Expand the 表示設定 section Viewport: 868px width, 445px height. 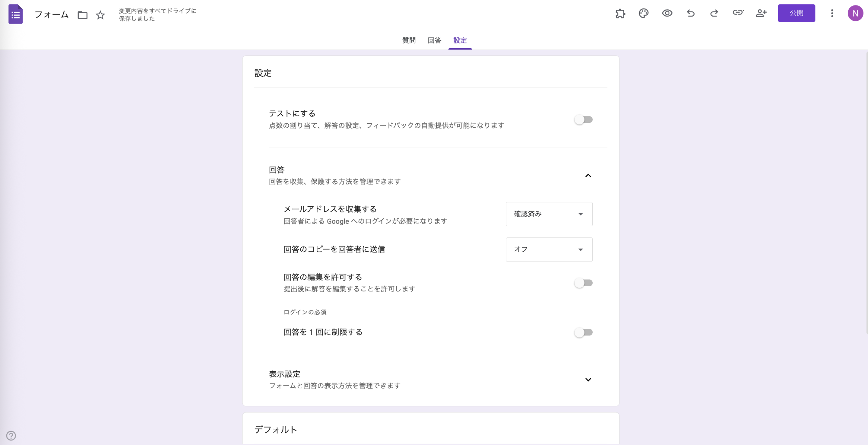coord(589,380)
